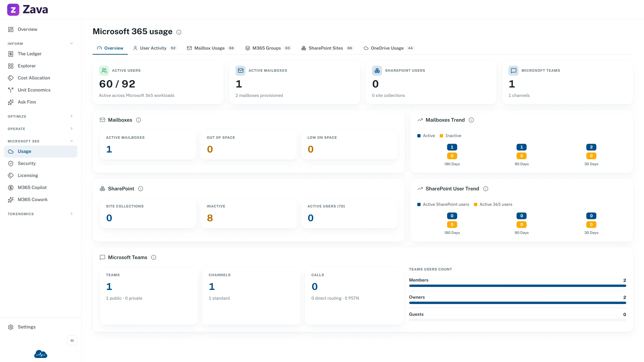Image resolution: width=644 pixels, height=362 pixels.
Task: Click the User Activity count badge 92
Action: coord(173,48)
